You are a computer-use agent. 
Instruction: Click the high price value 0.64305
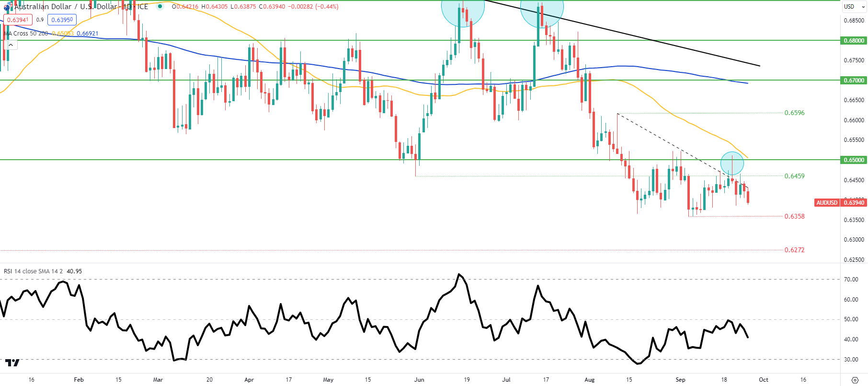tap(217, 7)
